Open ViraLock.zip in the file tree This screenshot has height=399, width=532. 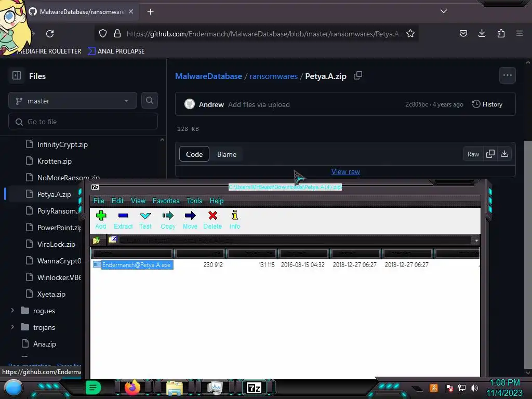[x=56, y=244]
